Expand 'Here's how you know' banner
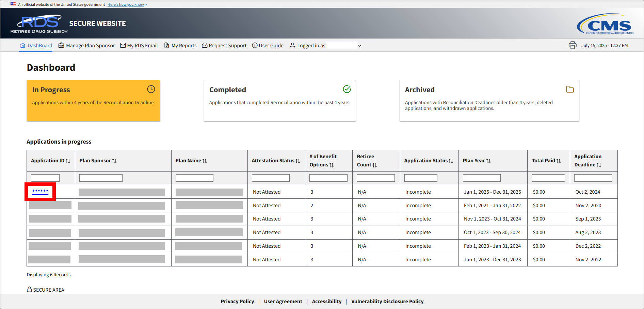The image size is (644, 309). (x=127, y=4)
